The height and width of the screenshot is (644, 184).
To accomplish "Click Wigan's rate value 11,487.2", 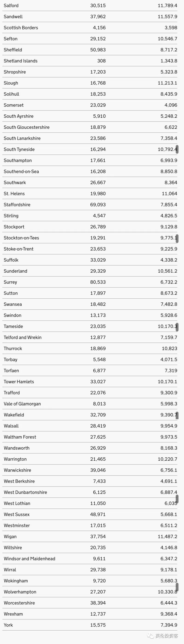I will [x=167, y=536].
